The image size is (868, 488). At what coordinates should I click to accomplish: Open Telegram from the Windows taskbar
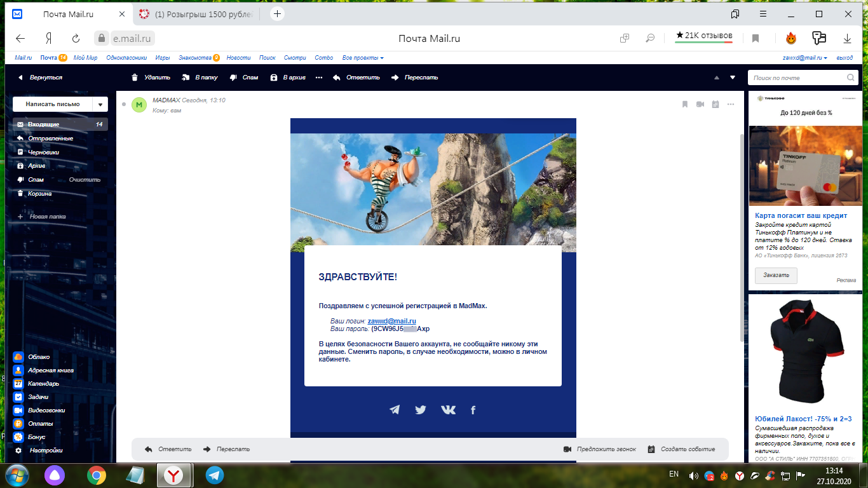pos(215,475)
